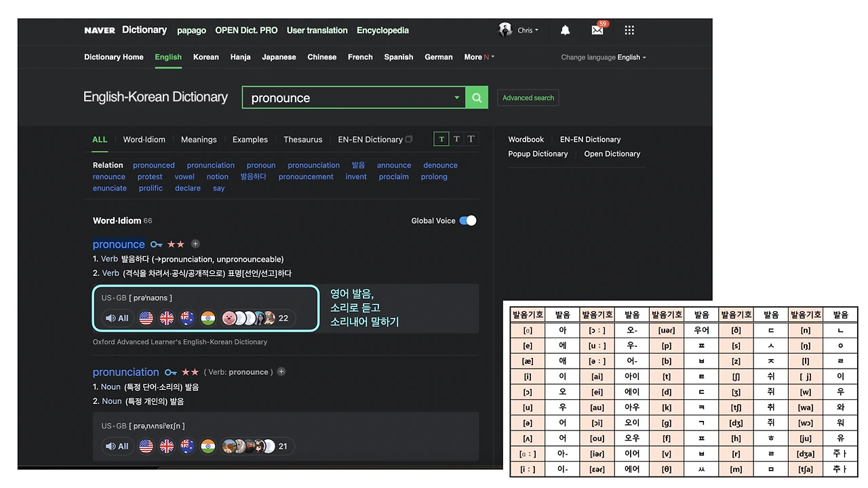Switch to the Meanings tab
Image resolution: width=868 pixels, height=488 pixels.
(199, 140)
